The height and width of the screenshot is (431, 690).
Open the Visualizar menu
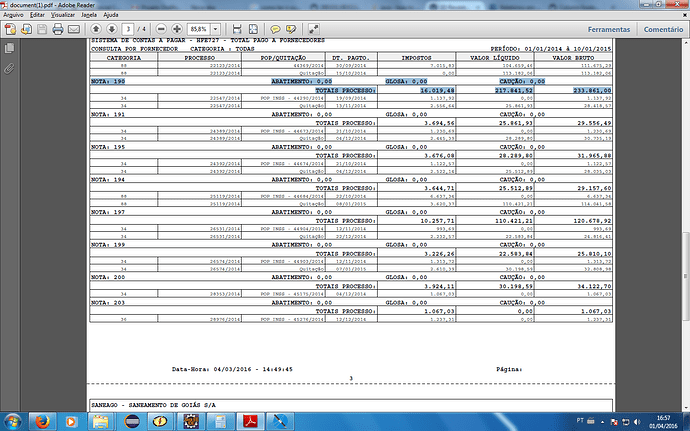tap(62, 15)
